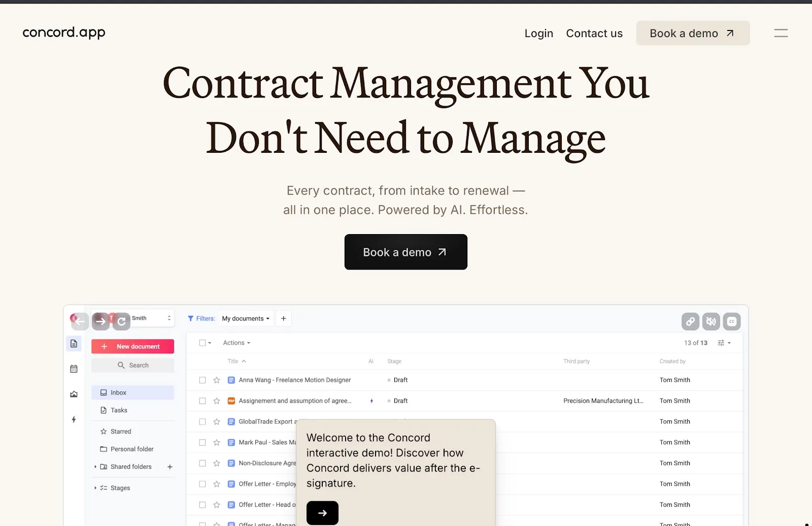Viewport: 812px width, 526px height.
Task: Open Personal folder in sidebar
Action: coord(127,449)
